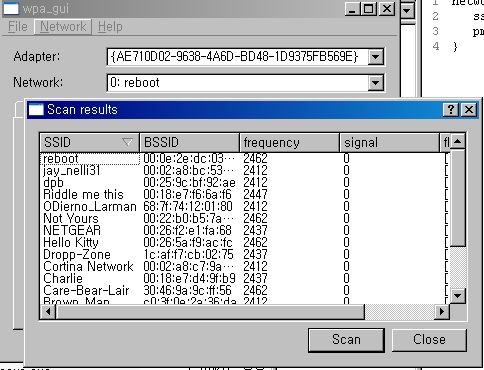
Task: Click the horizontal scrollbar left arrow
Action: tap(48, 312)
